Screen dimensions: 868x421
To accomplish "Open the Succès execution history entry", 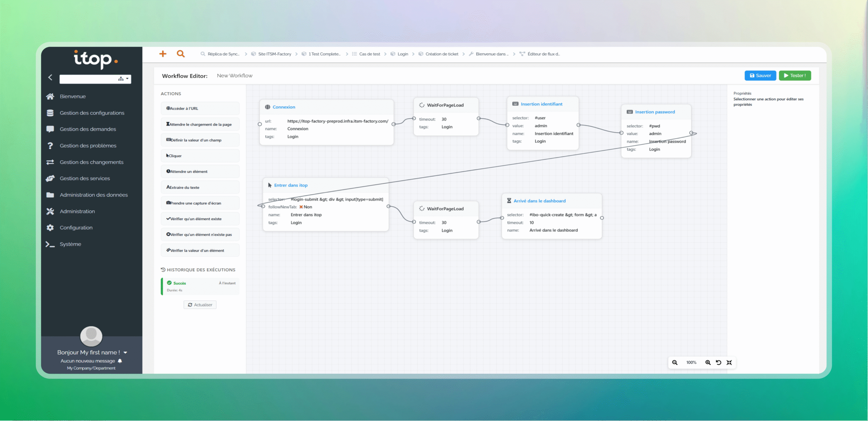I will pyautogui.click(x=200, y=286).
